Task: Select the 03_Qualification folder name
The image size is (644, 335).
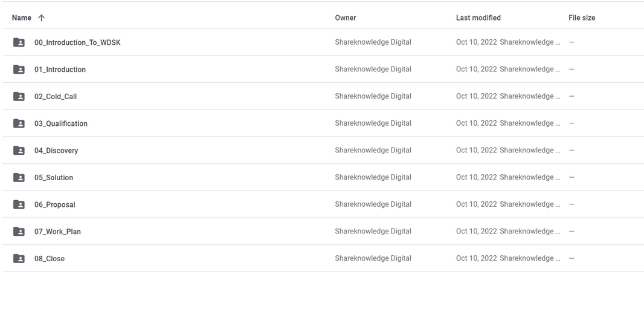Action: (x=61, y=123)
